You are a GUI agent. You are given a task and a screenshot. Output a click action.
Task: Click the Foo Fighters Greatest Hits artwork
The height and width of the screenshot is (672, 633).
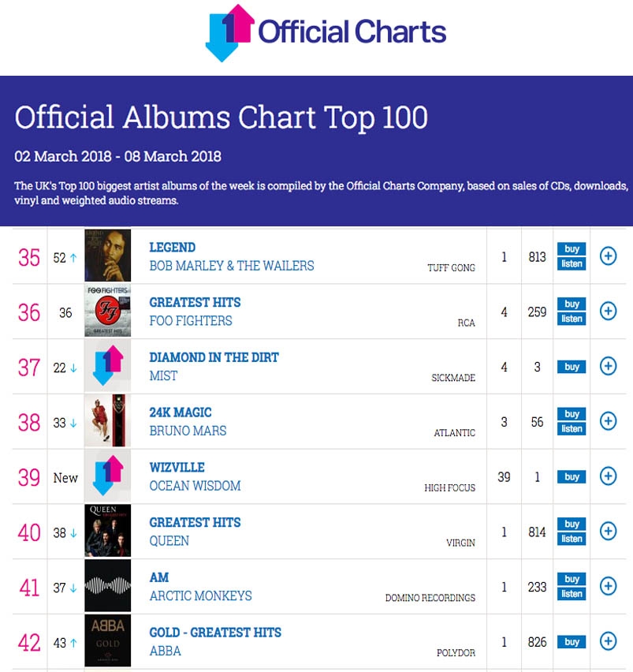tap(107, 311)
